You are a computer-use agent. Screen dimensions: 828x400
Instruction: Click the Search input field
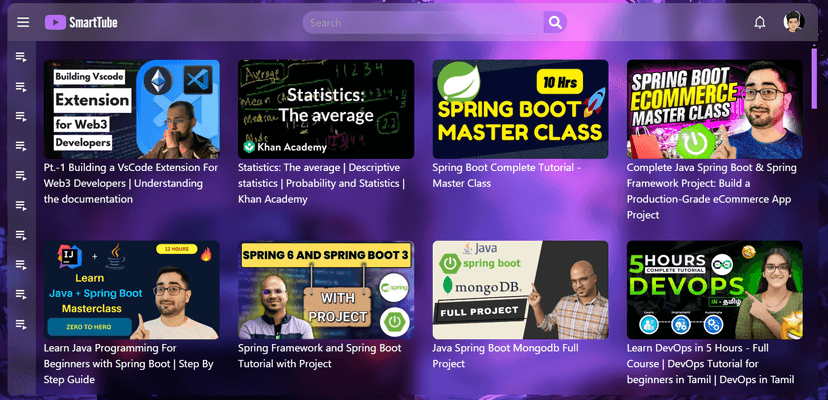[x=424, y=23]
